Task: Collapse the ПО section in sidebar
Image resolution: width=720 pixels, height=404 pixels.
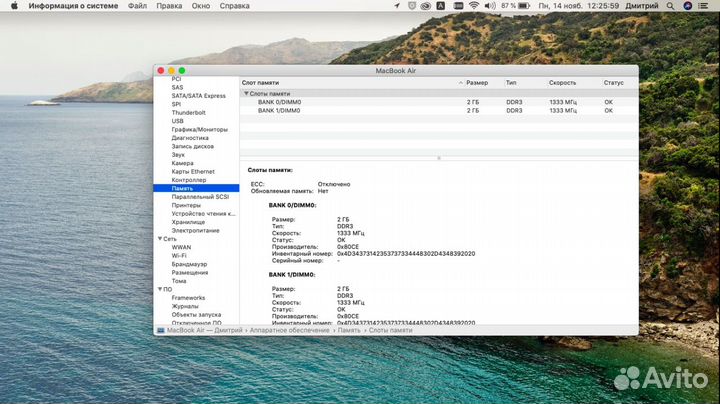Action: pos(160,289)
